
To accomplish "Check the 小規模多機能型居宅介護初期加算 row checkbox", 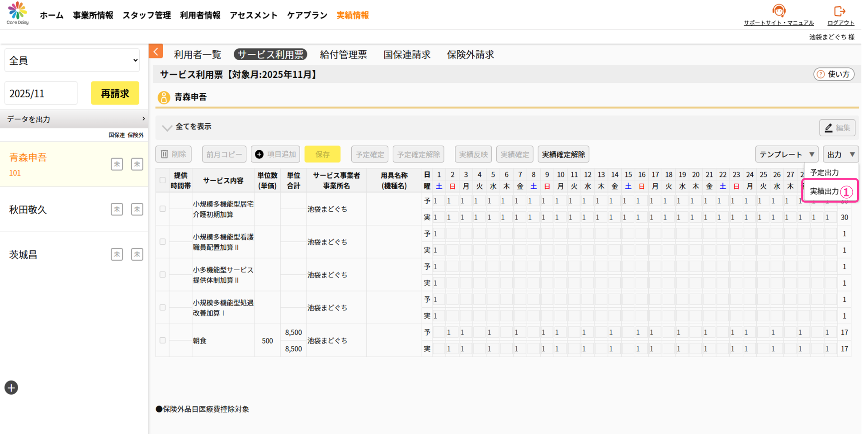I will [163, 209].
